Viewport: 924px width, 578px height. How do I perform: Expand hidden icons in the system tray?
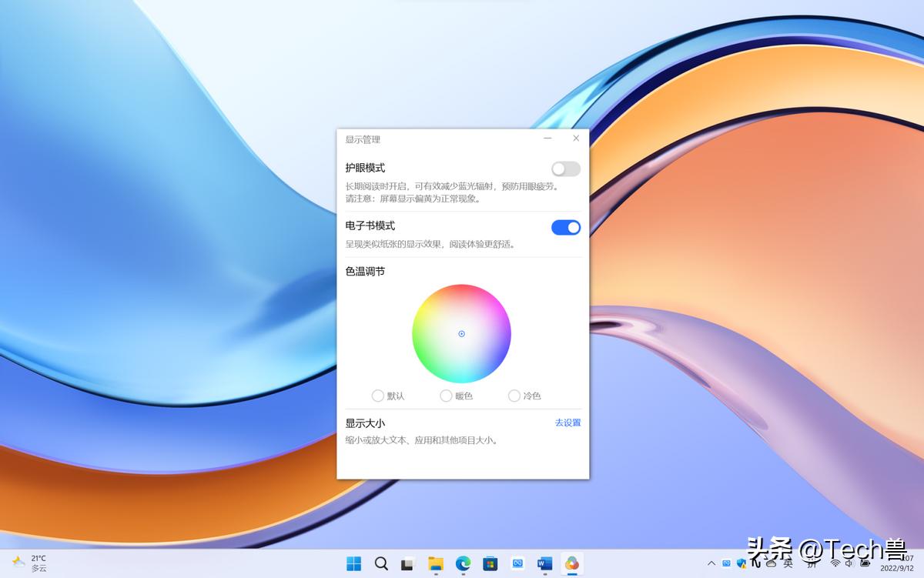tap(711, 564)
